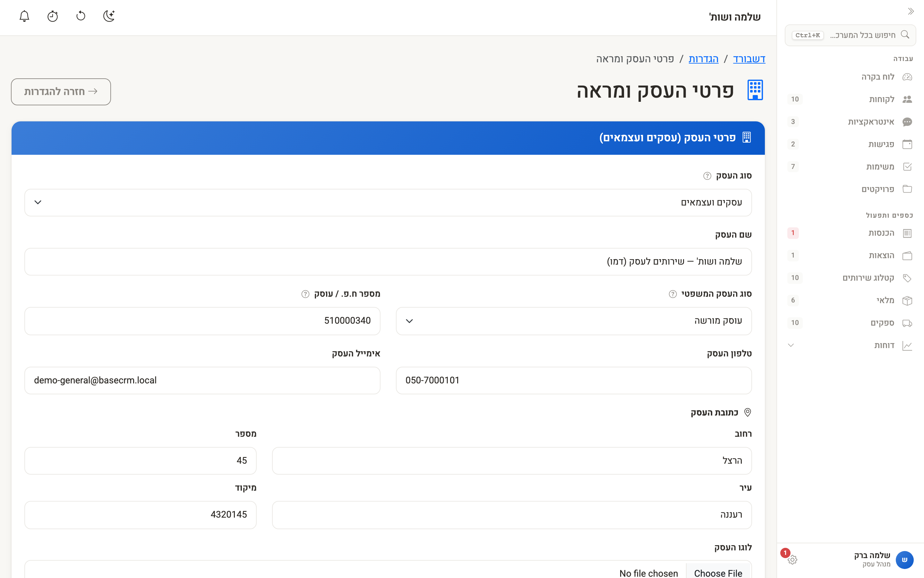This screenshot has width=924, height=578.
Task: Open לוח בקרה dashboard in sidebar
Action: [850, 77]
